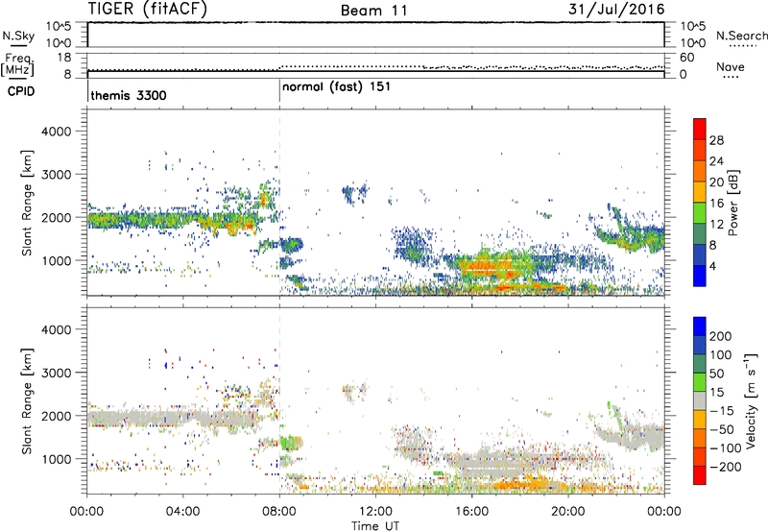Image resolution: width=768 pixels, height=532 pixels.
Task: Click the 31/Jul/2016 date label
Action: (x=616, y=10)
